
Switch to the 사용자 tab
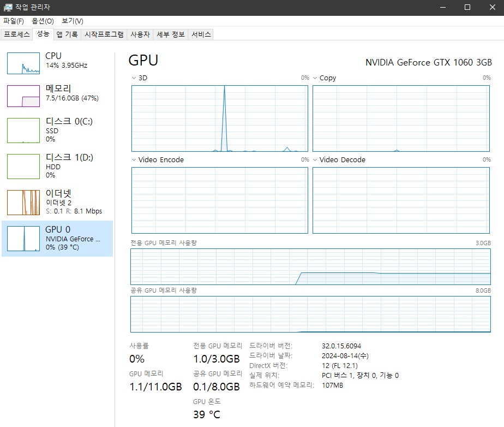140,34
